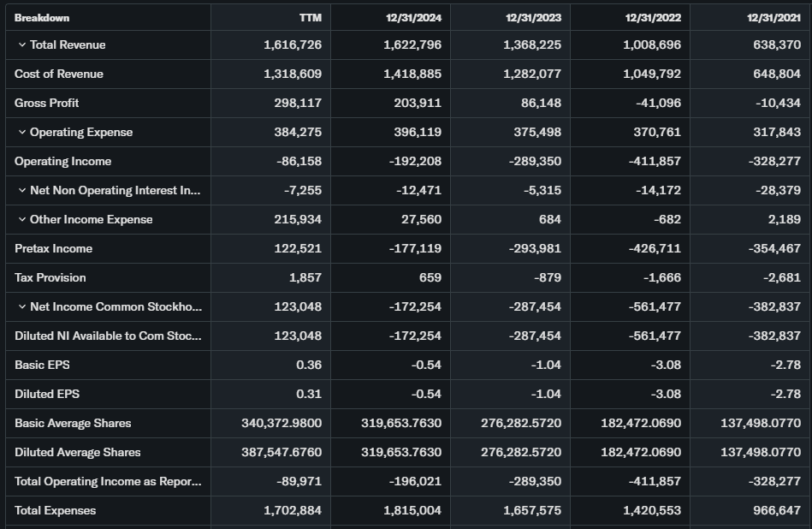812x529 pixels.
Task: Click the 12/31/2023 column header
Action: (x=534, y=17)
